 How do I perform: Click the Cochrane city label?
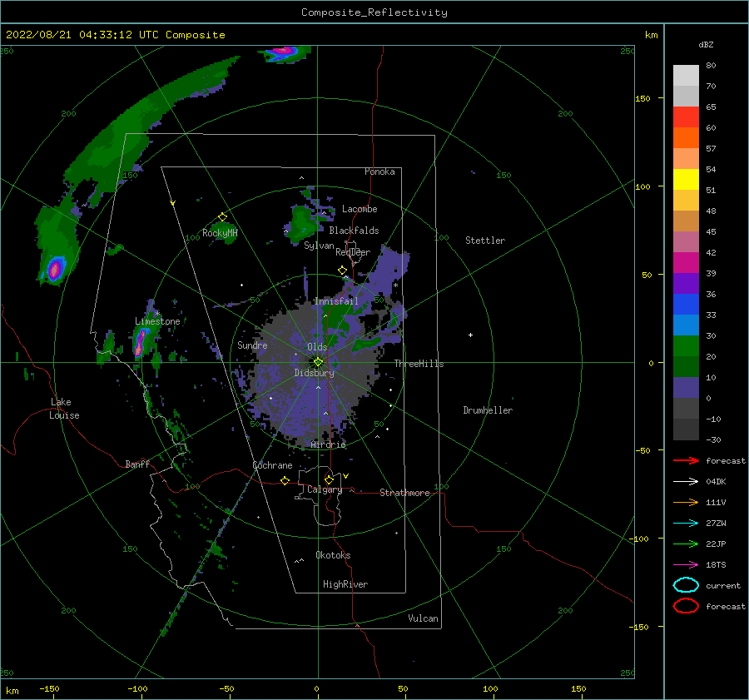pyautogui.click(x=272, y=465)
